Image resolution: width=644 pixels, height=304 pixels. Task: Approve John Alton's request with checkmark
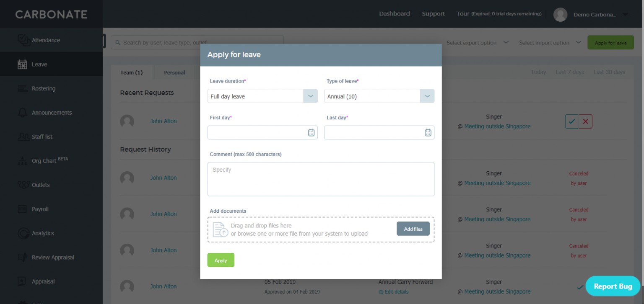click(x=572, y=121)
